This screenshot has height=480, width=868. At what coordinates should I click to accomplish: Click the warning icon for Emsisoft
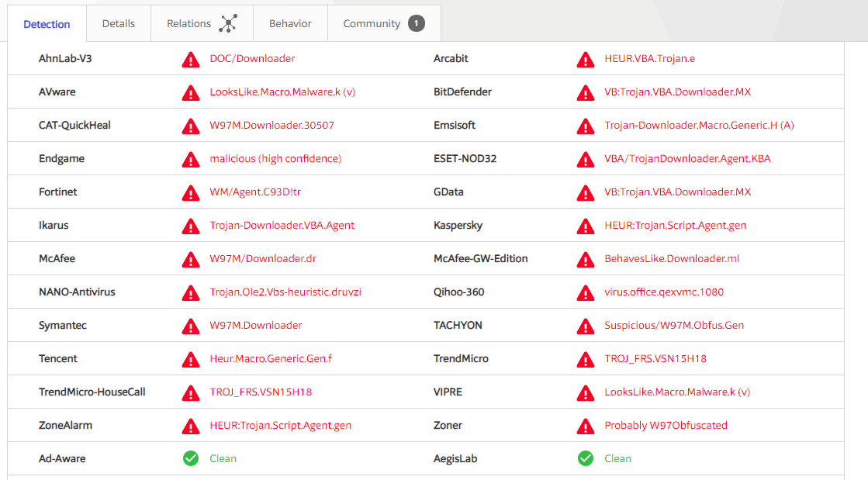(585, 126)
